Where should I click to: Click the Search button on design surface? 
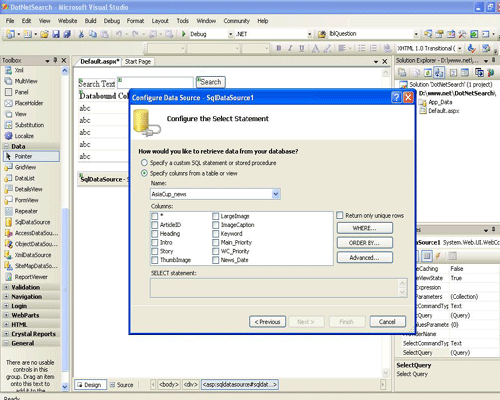tap(211, 82)
